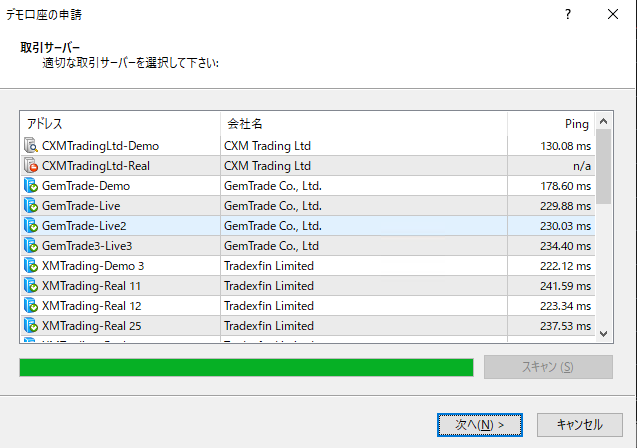Click the n/a ping value
This screenshot has height=448, width=637.
coord(582,166)
